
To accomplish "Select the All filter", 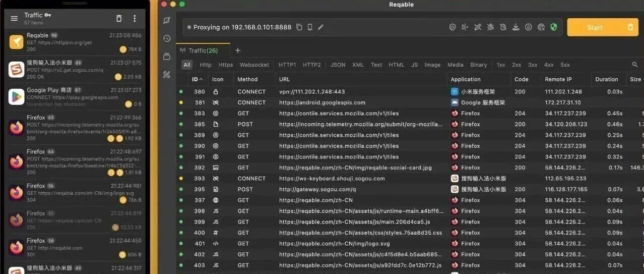I will coord(187,65).
